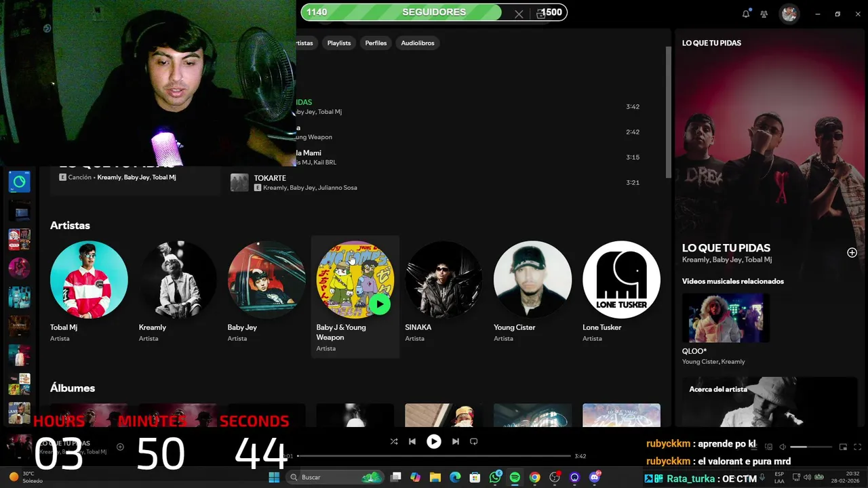Adjust the volume slider

click(811, 447)
